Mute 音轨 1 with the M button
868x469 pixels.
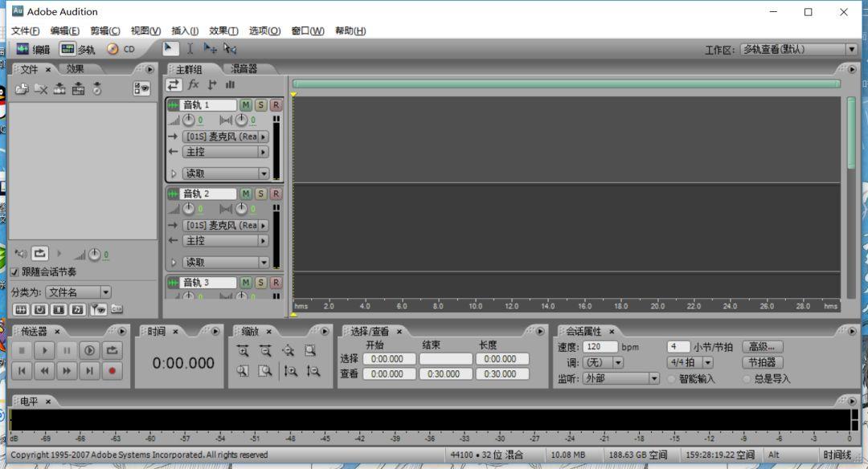244,104
